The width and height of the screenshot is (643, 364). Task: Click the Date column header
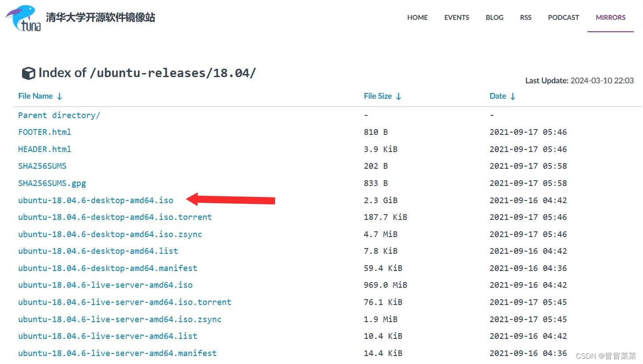point(498,96)
